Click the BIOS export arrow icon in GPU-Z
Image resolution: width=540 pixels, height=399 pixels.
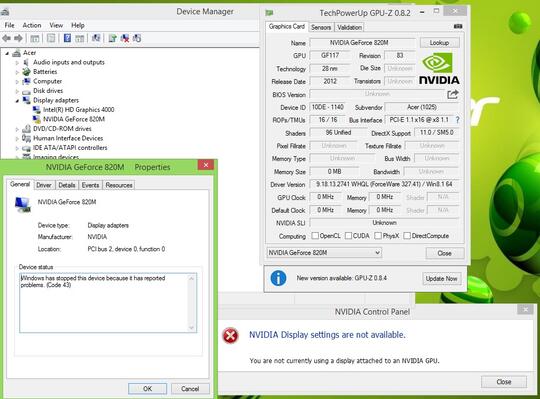453,94
